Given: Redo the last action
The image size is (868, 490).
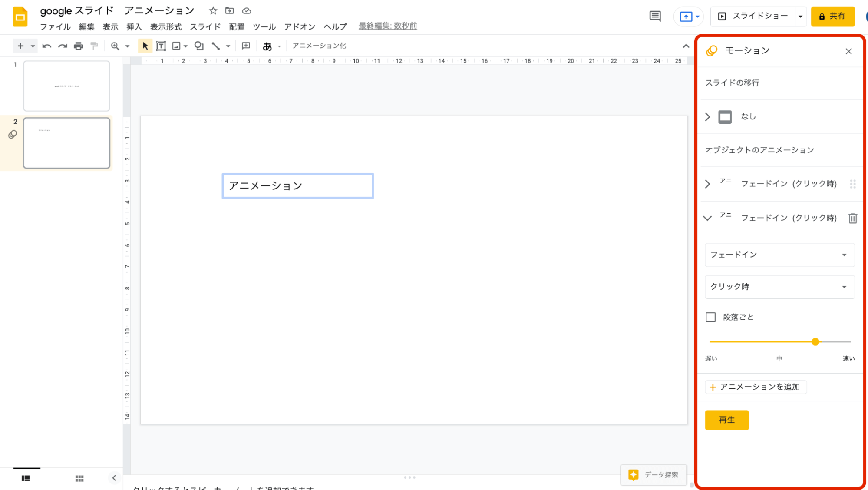Looking at the screenshot, I should 63,46.
